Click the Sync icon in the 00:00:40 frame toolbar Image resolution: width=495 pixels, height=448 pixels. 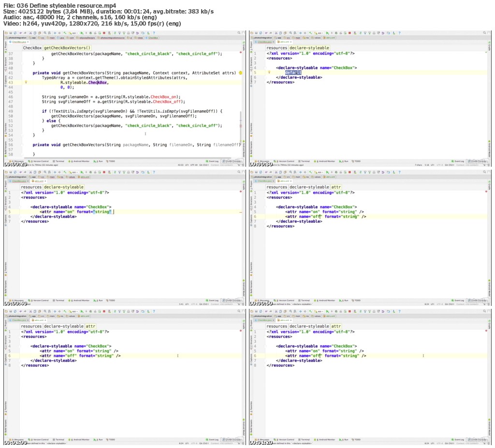[x=15, y=172]
